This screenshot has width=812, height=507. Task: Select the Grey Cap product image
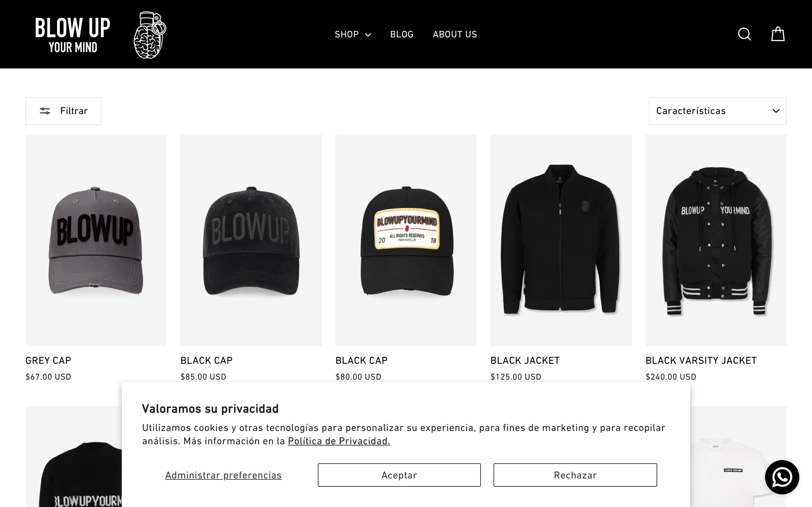[95, 240]
